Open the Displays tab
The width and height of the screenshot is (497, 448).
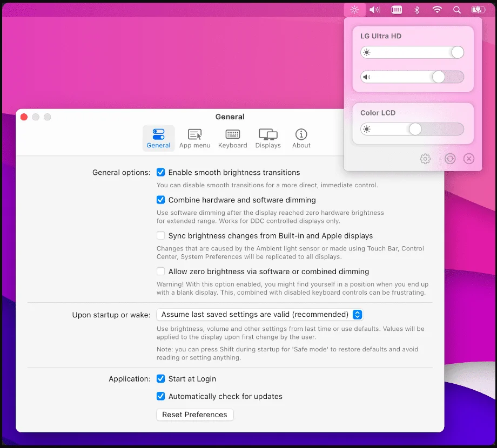[x=268, y=138]
